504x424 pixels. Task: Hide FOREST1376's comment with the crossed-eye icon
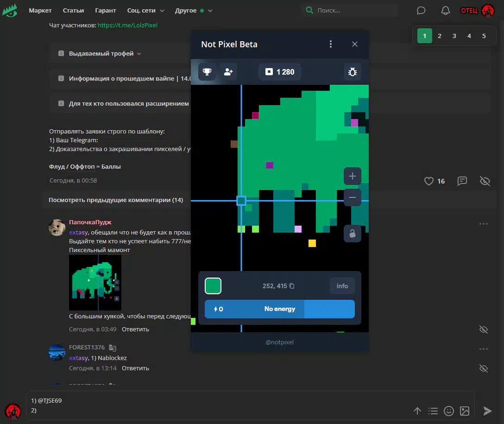[x=484, y=368]
